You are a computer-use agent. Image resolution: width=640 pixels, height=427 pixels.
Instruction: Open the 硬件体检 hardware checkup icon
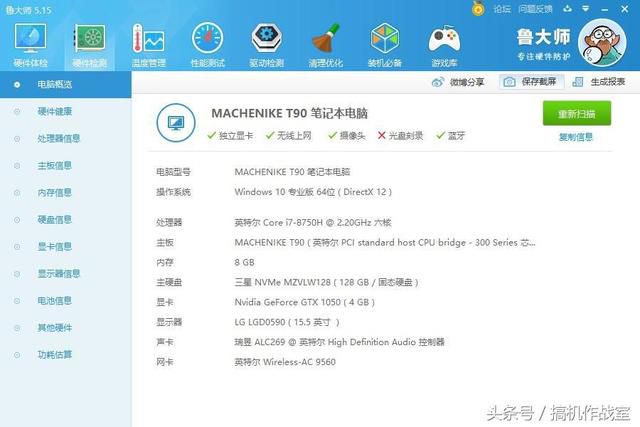pos(30,45)
